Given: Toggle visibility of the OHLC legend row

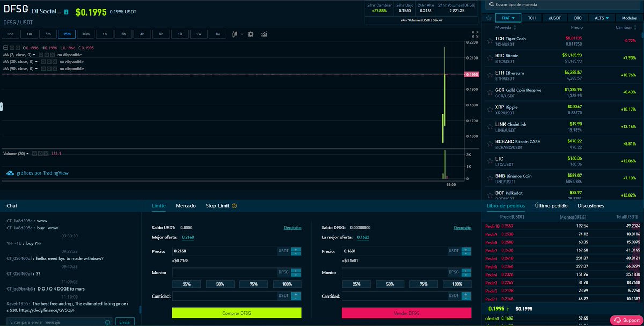Looking at the screenshot, I should [x=12, y=48].
